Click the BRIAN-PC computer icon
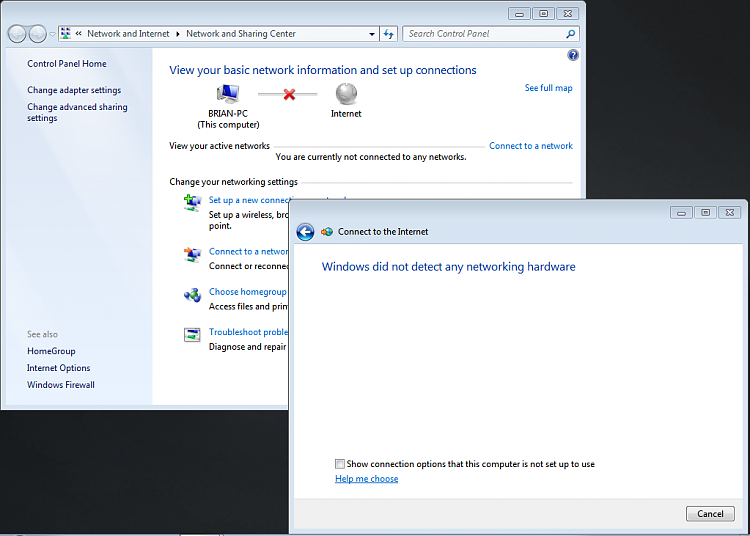The height and width of the screenshot is (536, 750). click(x=228, y=93)
